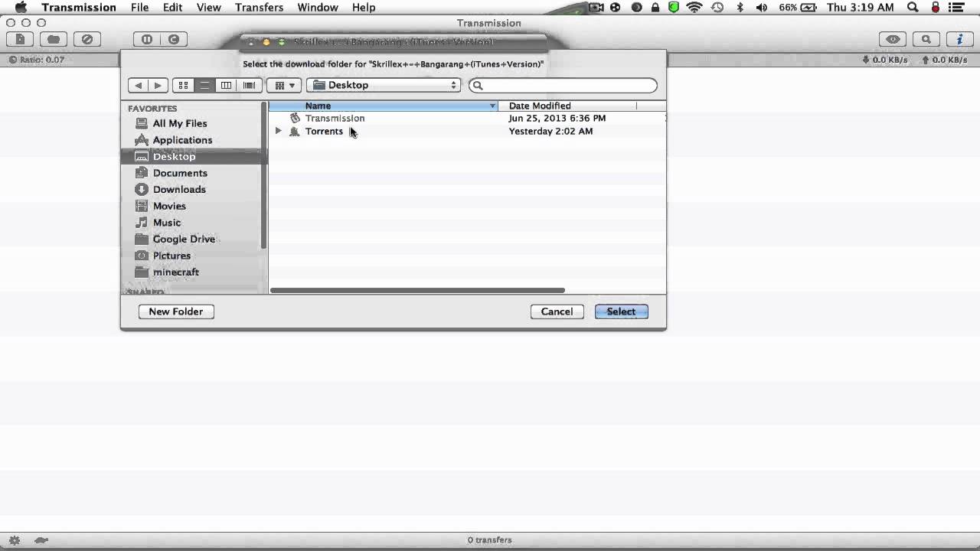Open the Window menu

tap(317, 8)
